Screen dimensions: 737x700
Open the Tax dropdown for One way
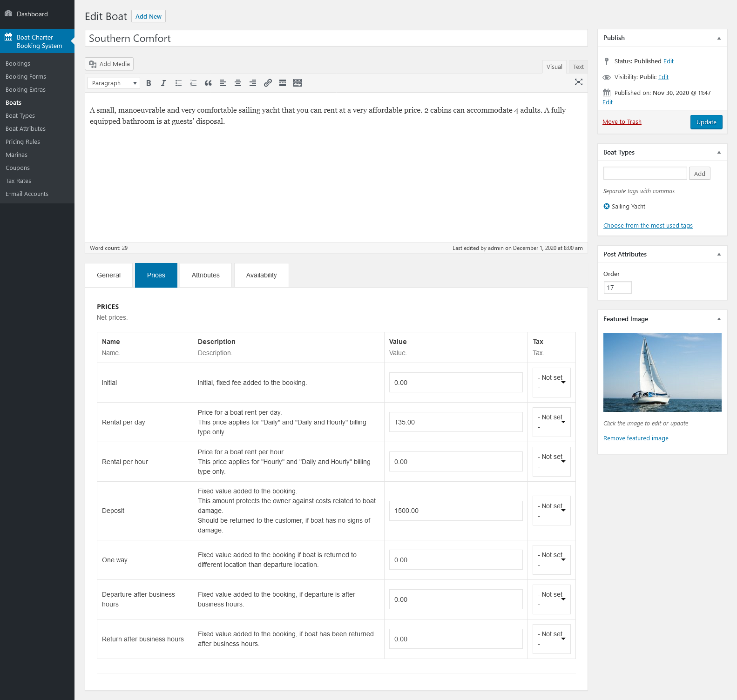552,560
